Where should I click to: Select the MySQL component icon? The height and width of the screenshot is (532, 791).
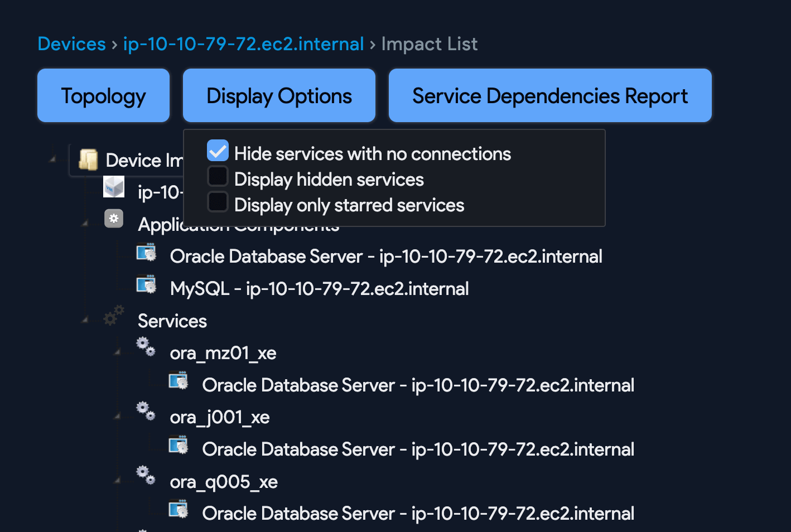pos(146,284)
